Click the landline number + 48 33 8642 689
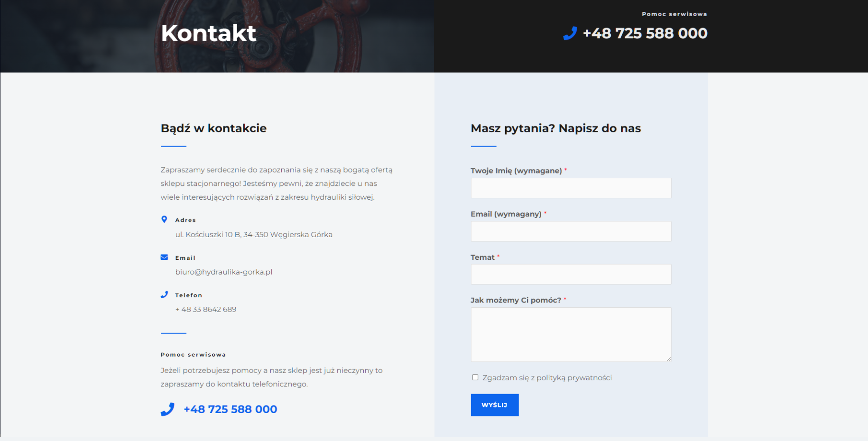The width and height of the screenshot is (868, 441). tap(206, 310)
